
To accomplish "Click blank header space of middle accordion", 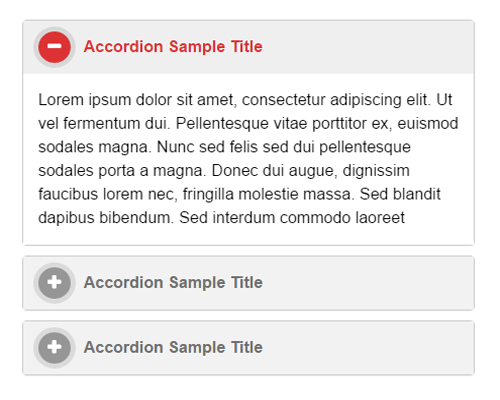I will (x=367, y=283).
